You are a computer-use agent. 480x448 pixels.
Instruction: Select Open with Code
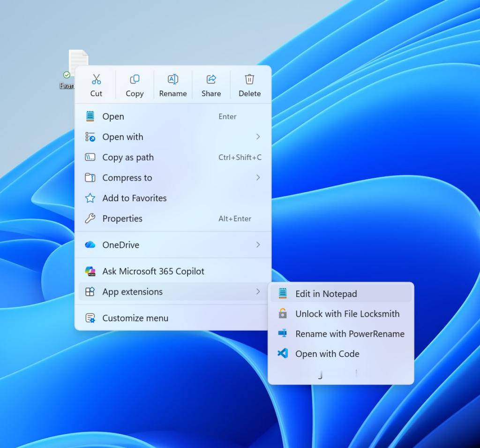(x=341, y=354)
